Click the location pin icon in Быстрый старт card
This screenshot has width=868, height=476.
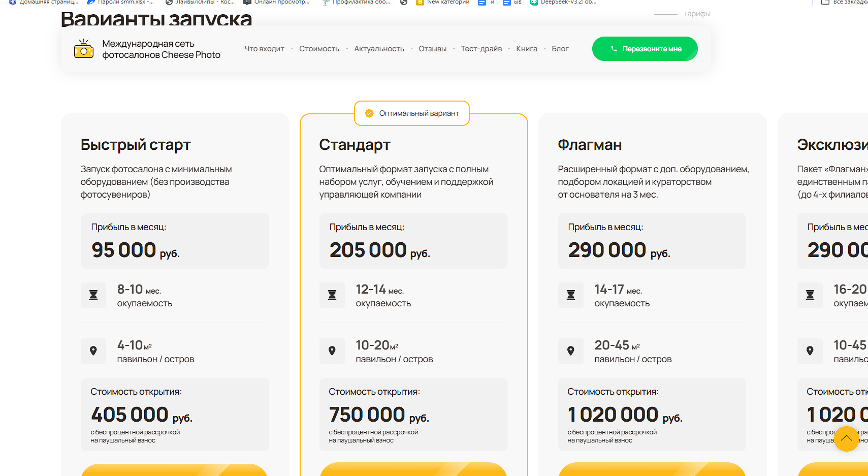pos(93,351)
